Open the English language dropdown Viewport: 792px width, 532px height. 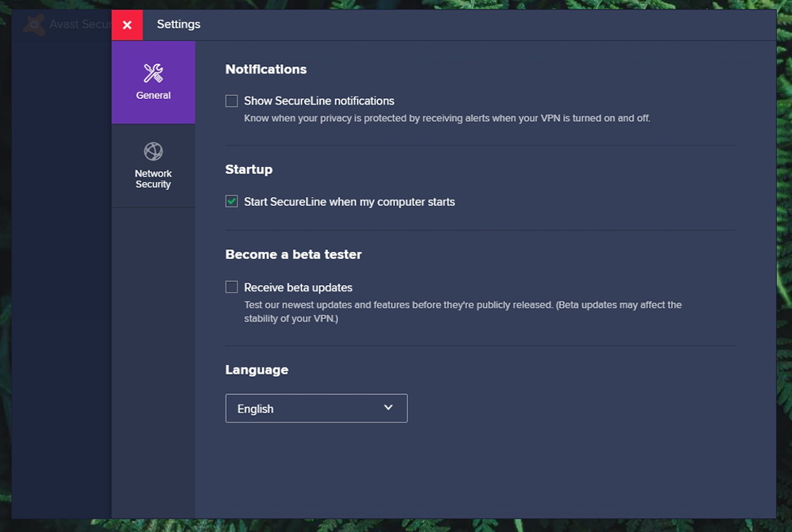[x=316, y=408]
